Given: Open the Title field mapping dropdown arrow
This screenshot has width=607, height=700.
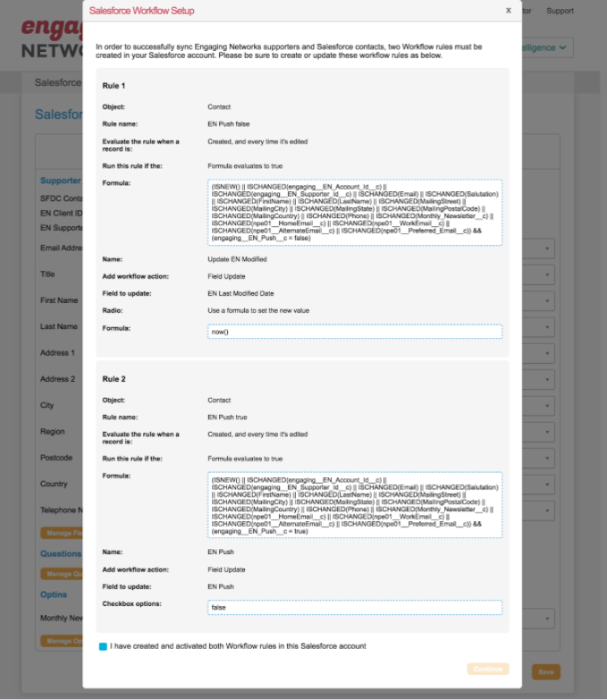Looking at the screenshot, I should (546, 275).
